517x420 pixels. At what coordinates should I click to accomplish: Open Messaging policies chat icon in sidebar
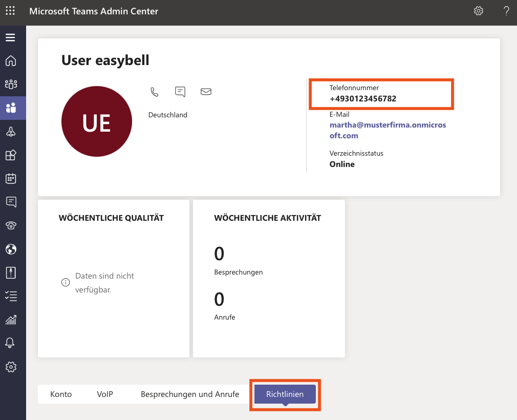11,202
